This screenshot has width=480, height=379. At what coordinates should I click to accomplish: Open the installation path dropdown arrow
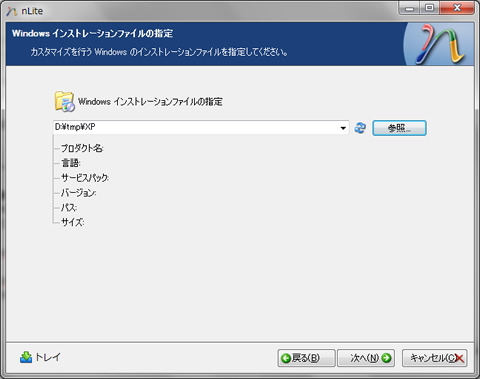coord(343,128)
